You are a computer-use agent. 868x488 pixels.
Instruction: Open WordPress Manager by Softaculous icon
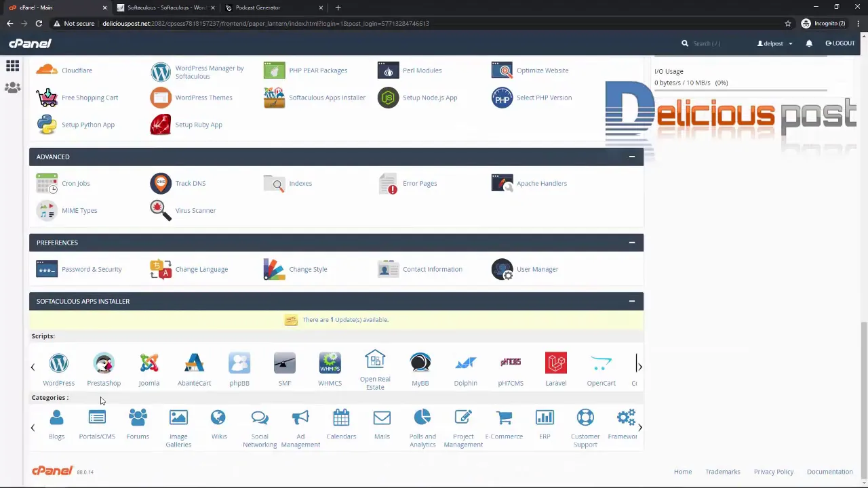[161, 72]
